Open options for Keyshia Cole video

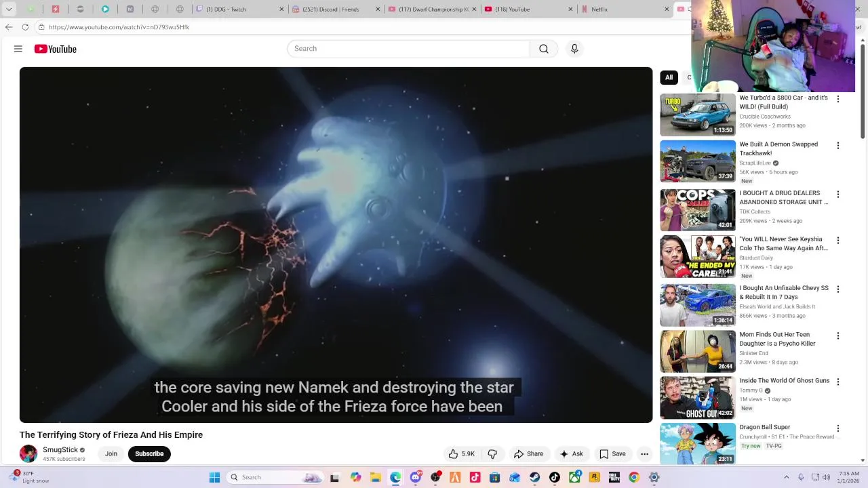[x=838, y=241]
